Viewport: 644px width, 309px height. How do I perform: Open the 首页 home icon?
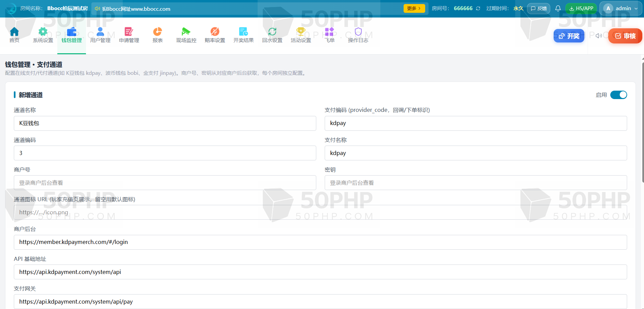(14, 32)
